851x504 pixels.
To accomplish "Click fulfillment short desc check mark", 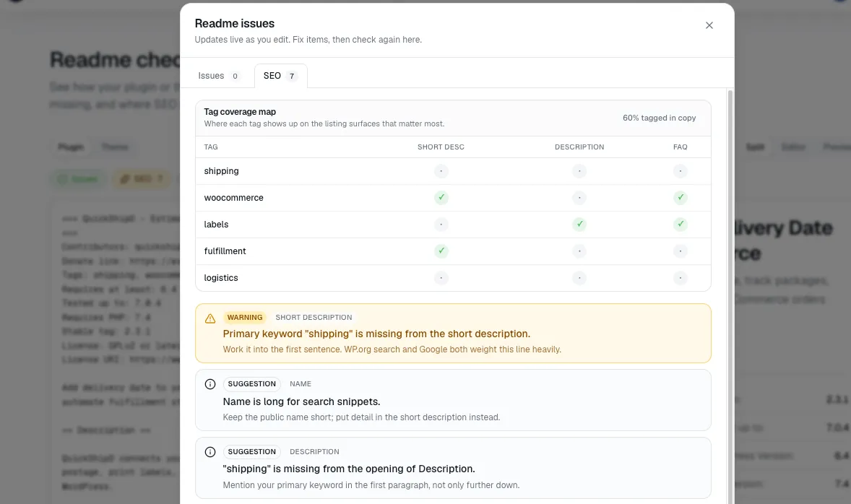I will coord(441,251).
